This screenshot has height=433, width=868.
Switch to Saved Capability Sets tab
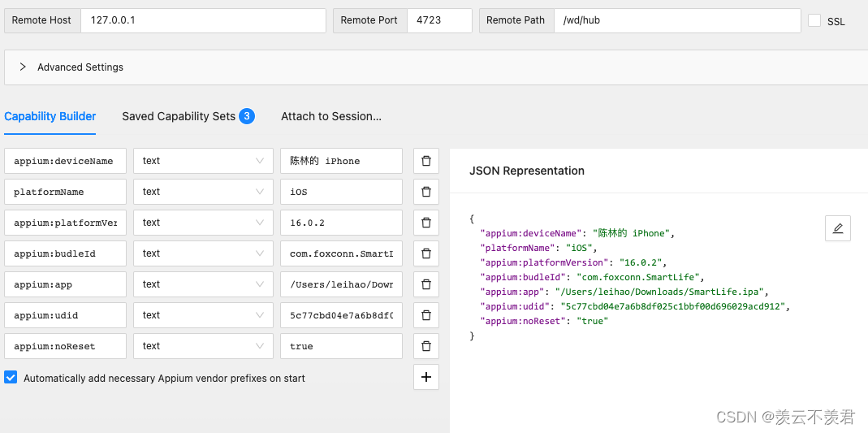click(x=179, y=116)
